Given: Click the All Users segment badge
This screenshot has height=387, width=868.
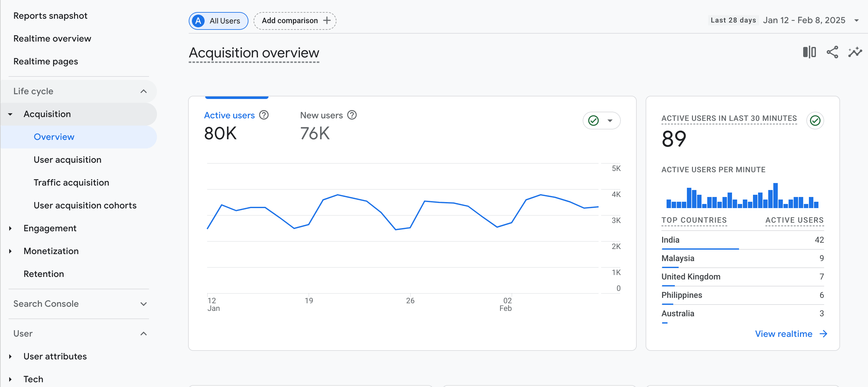Looking at the screenshot, I should tap(218, 21).
